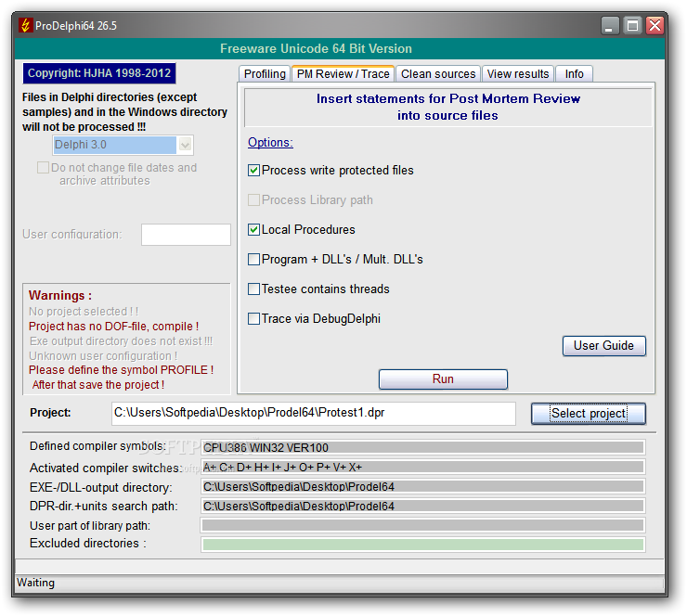687x616 pixels.
Task: Click the EXE-/DLL-output directory field
Action: click(422, 486)
